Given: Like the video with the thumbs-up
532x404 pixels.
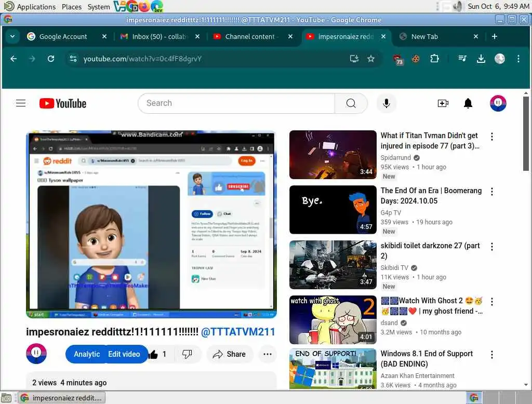Looking at the screenshot, I should click(157, 354).
